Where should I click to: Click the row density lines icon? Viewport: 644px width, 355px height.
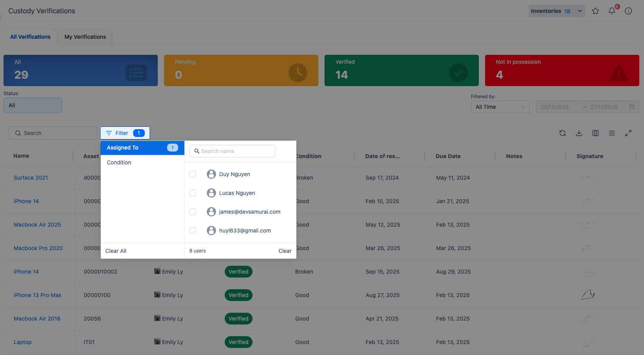click(612, 133)
